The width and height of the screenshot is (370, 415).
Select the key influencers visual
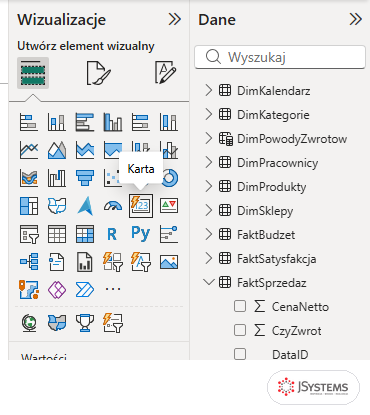169,234
